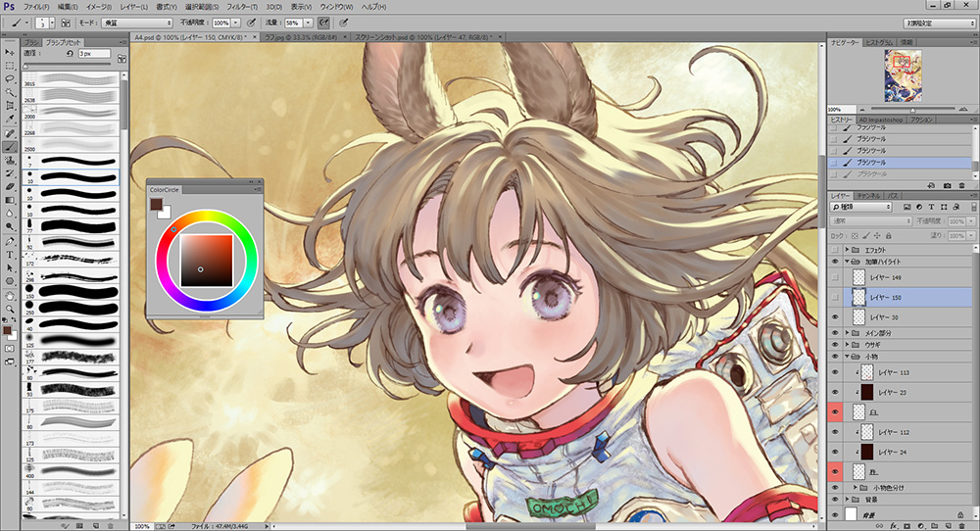Show the エフェクト group visibility
Screen dimensions: 980x531
835,250
